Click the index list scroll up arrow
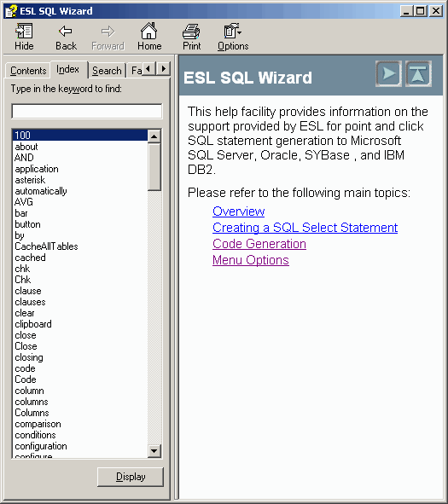Screen dimensions: 448x504 click(154, 136)
